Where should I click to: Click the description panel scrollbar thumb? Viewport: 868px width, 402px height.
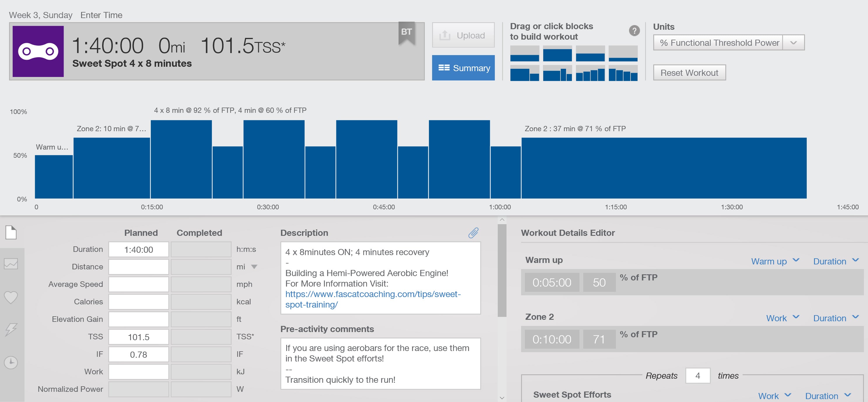(502, 270)
